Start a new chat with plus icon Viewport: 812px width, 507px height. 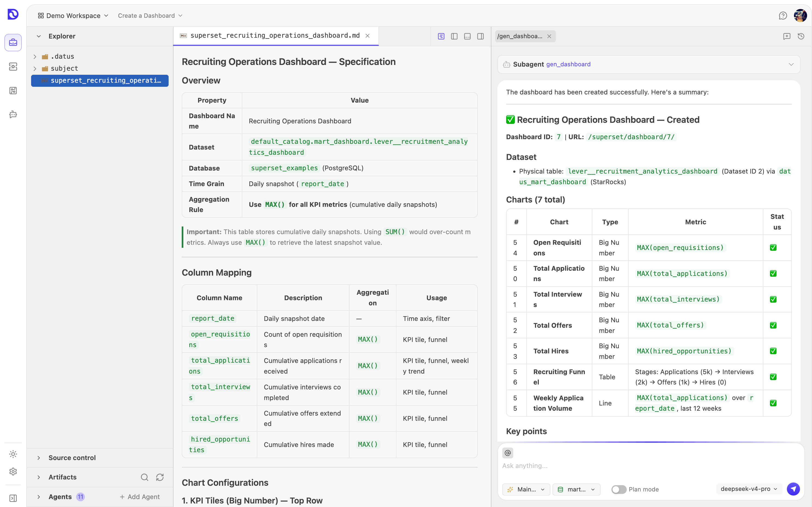787,36
